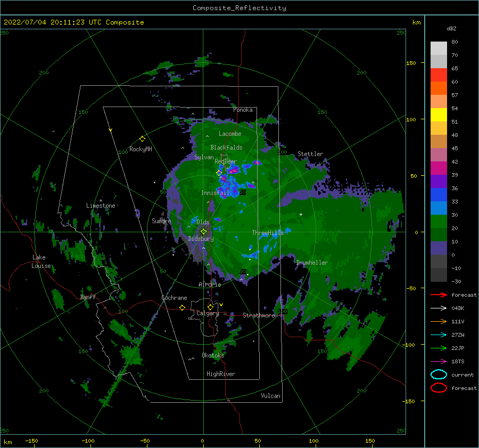Viewport: 479px width, 448px height.
Task: Click the green 22JP arrow icon
Action: (439, 348)
